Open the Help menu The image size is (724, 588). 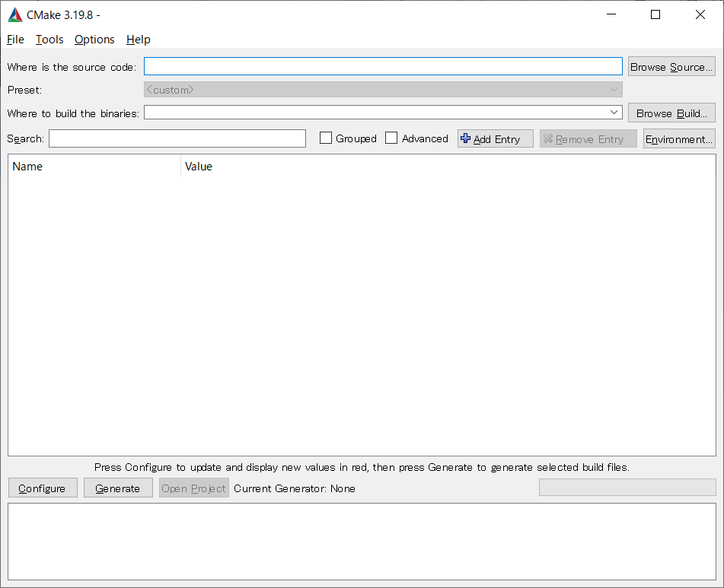point(138,40)
